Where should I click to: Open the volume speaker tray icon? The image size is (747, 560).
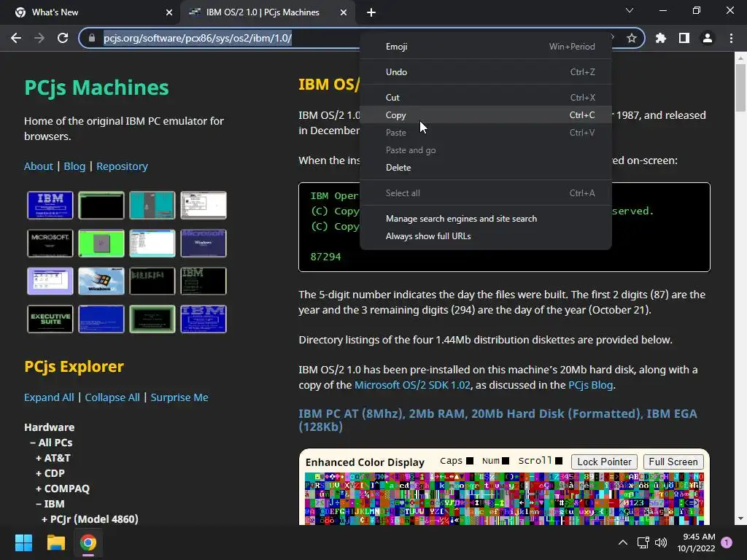point(661,542)
